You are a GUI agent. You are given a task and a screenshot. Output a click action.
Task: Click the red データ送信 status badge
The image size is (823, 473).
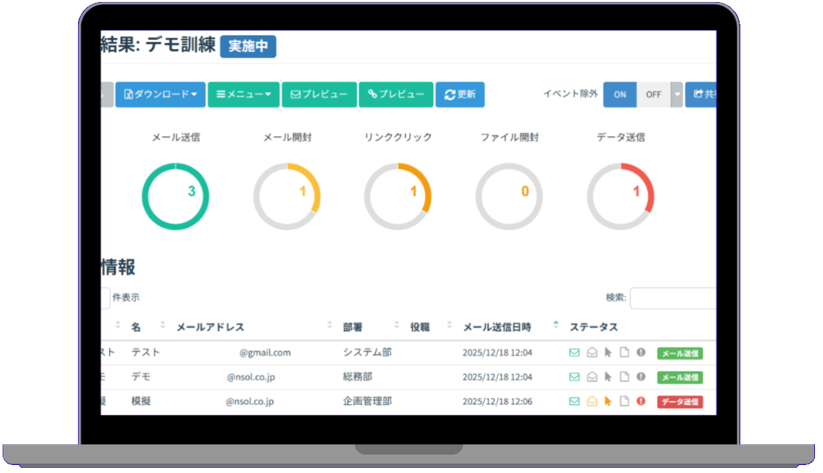(x=680, y=402)
